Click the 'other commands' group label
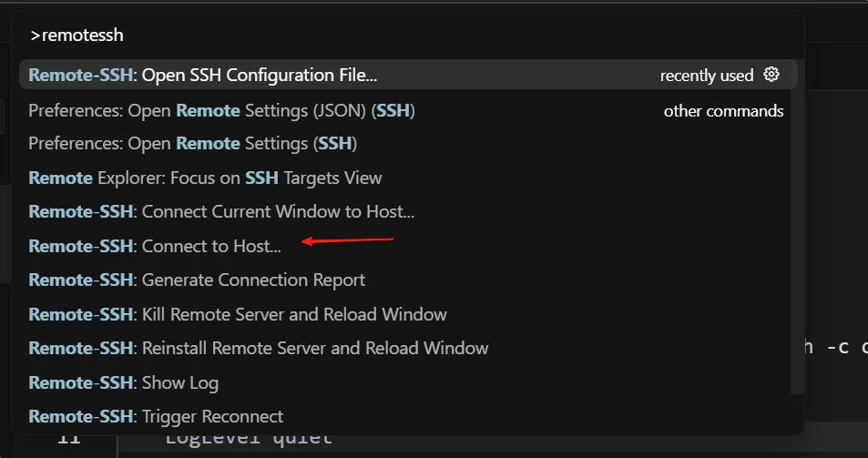Viewport: 868px width, 458px height. [723, 111]
